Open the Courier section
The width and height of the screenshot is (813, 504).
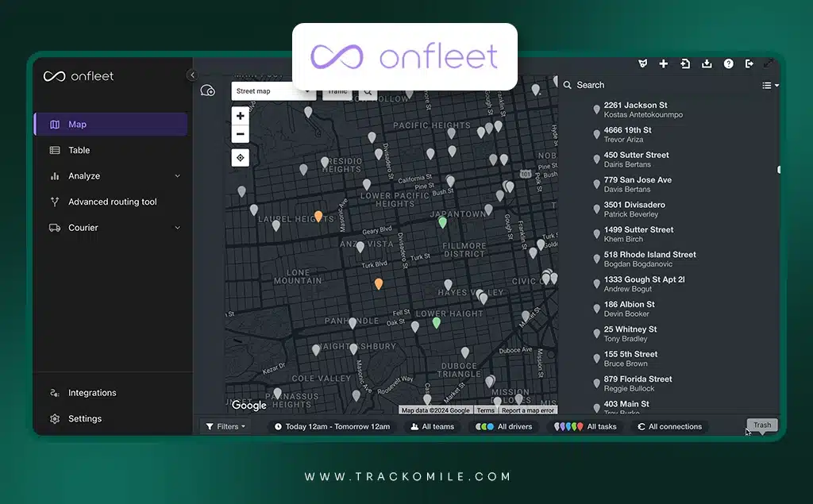pyautogui.click(x=83, y=228)
